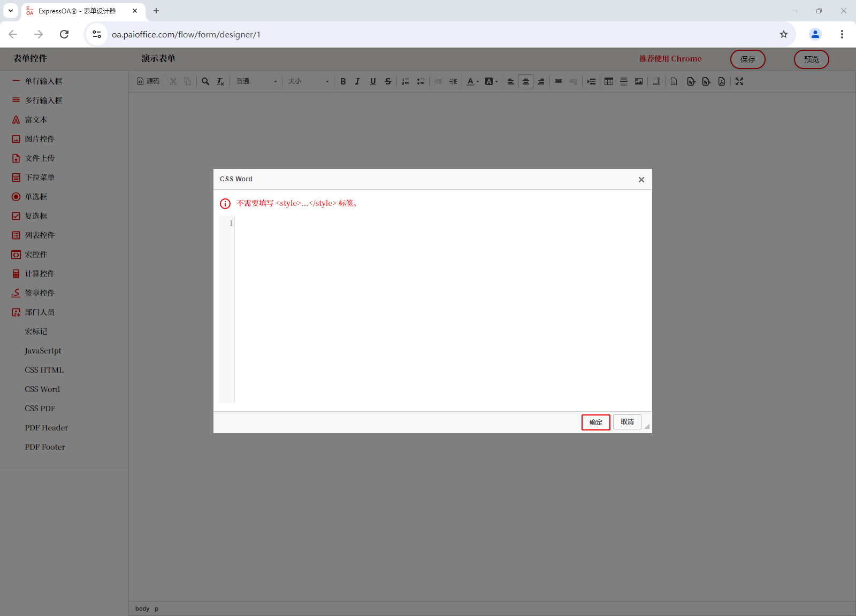The width and height of the screenshot is (856, 616).
Task: Confirm dialog with 确定 button
Action: click(596, 422)
